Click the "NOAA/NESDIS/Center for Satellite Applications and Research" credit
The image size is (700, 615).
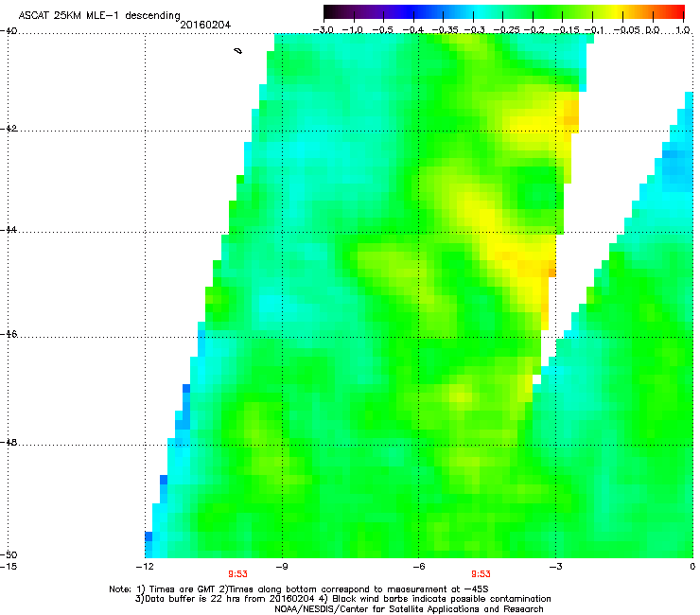(x=409, y=609)
